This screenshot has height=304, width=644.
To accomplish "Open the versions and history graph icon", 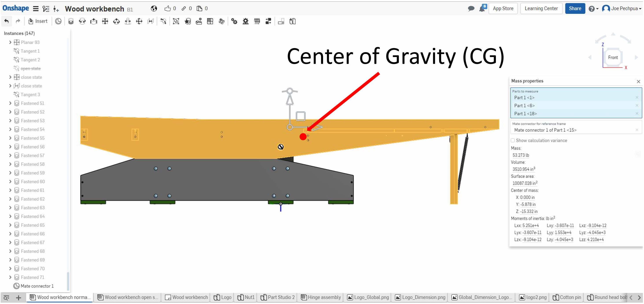I will [x=46, y=9].
